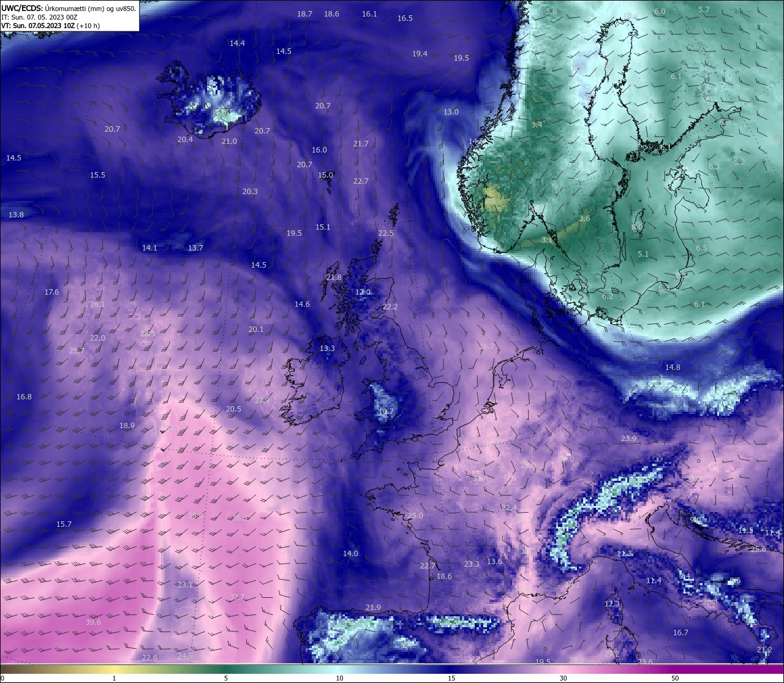Click the 21.9 value north of Spain
This screenshot has height=683, width=784.
click(x=373, y=608)
